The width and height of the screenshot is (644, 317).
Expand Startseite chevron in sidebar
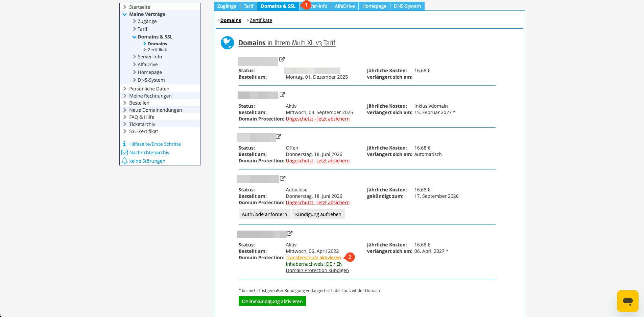pos(125,7)
